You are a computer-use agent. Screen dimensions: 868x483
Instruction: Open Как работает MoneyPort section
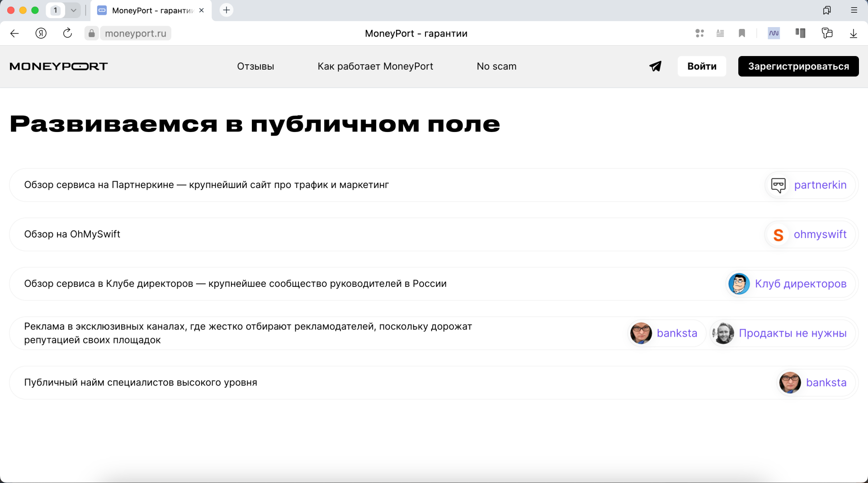375,66
